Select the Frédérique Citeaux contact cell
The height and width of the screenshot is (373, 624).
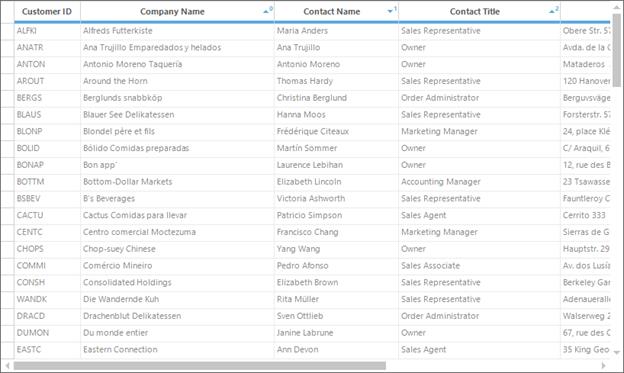point(336,131)
